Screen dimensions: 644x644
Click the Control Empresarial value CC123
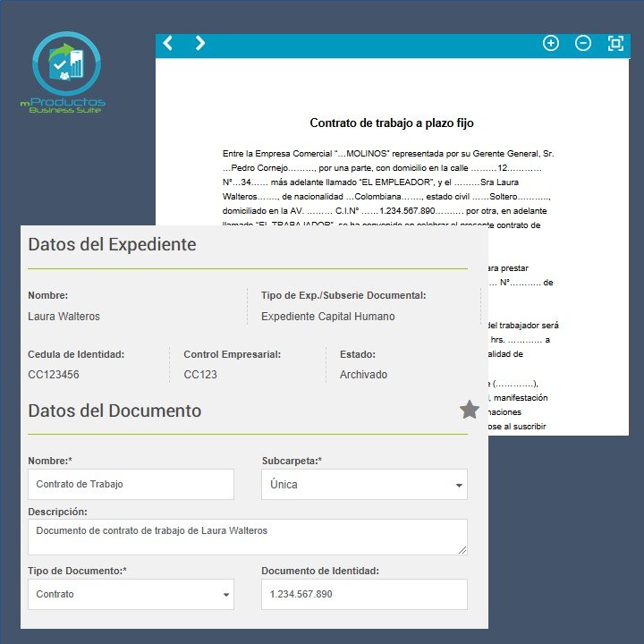pyautogui.click(x=200, y=375)
